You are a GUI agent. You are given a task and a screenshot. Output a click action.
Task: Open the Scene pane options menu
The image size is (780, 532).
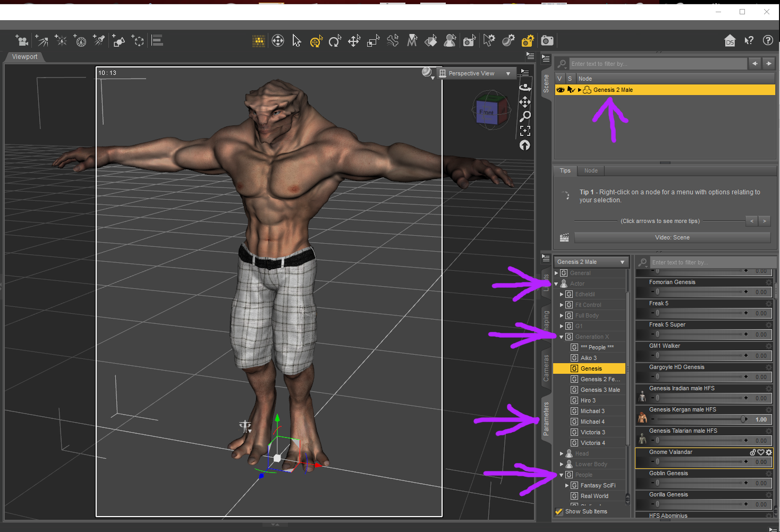point(546,58)
